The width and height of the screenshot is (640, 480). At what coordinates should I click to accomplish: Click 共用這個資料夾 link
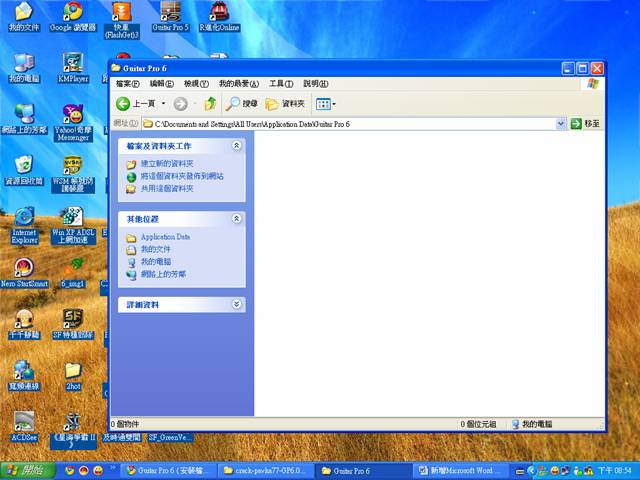coord(167,189)
